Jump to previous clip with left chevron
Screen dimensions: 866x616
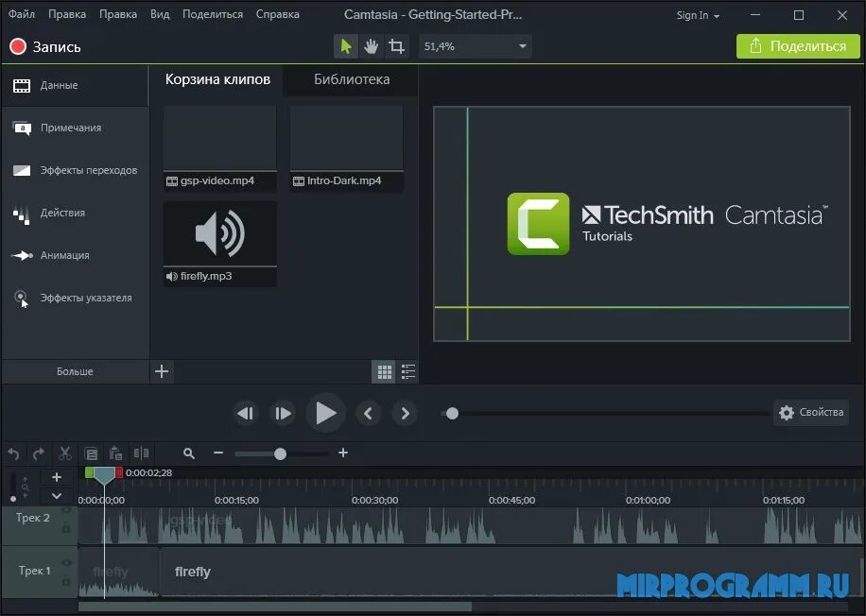tap(369, 413)
